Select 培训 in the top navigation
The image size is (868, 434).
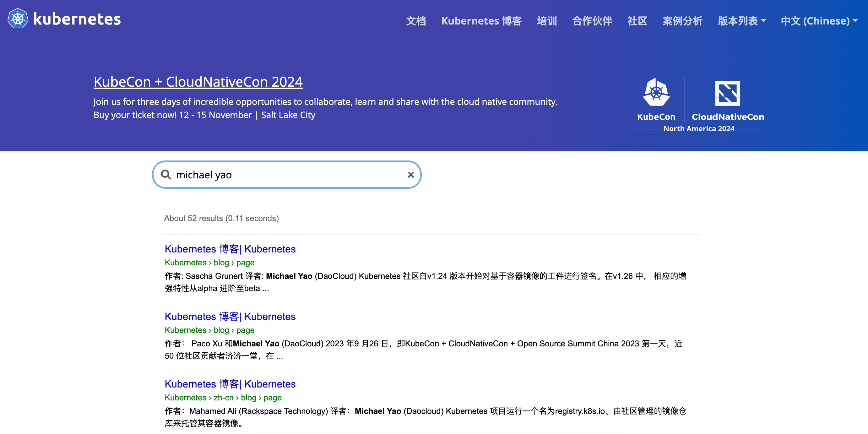pyautogui.click(x=546, y=21)
